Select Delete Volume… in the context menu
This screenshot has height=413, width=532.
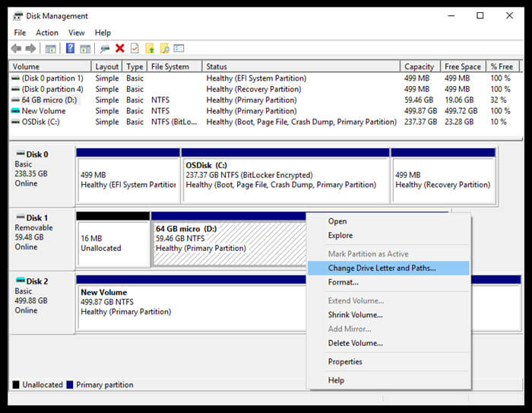pos(389,343)
